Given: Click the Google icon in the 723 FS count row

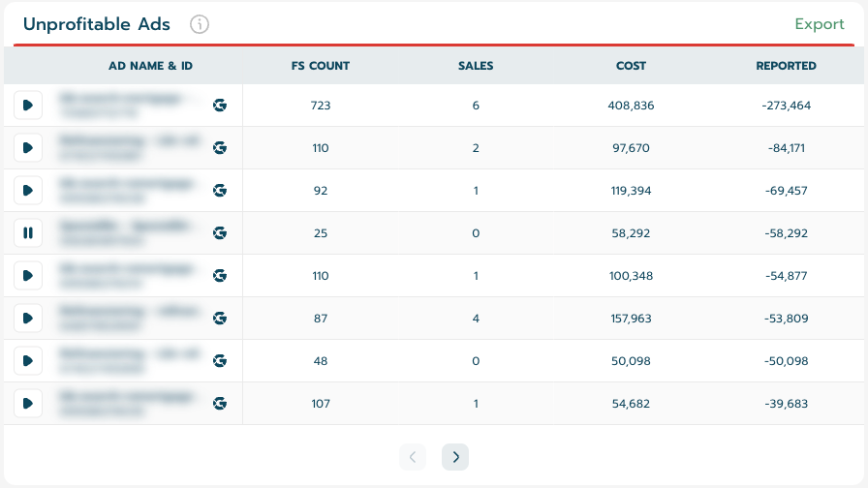Looking at the screenshot, I should click(x=220, y=106).
